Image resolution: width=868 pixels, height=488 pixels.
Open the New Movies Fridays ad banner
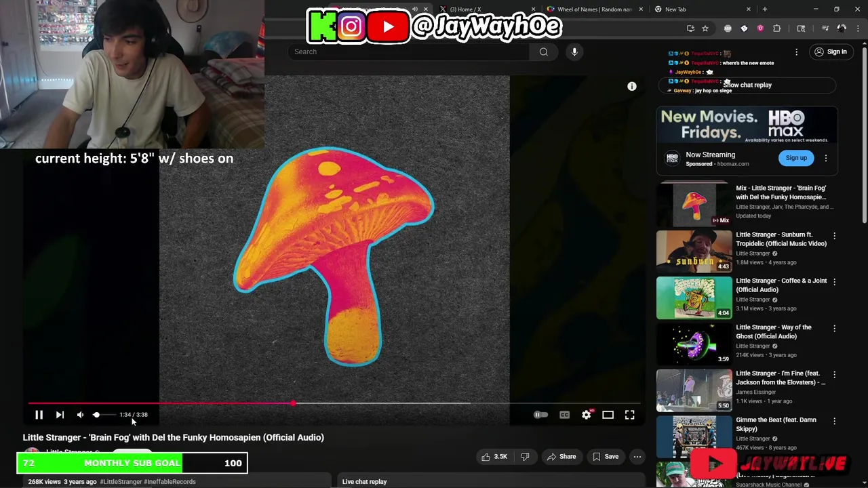tap(747, 125)
